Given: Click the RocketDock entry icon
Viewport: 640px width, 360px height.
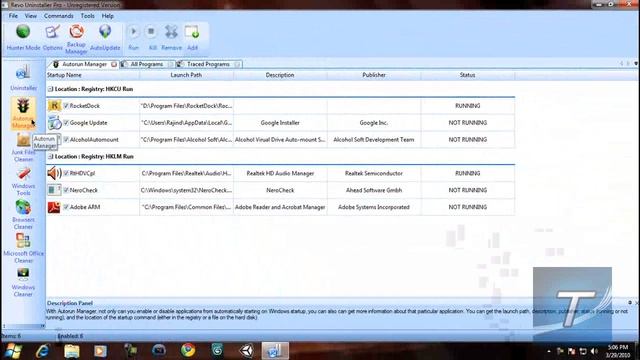Looking at the screenshot, I should pos(54,106).
